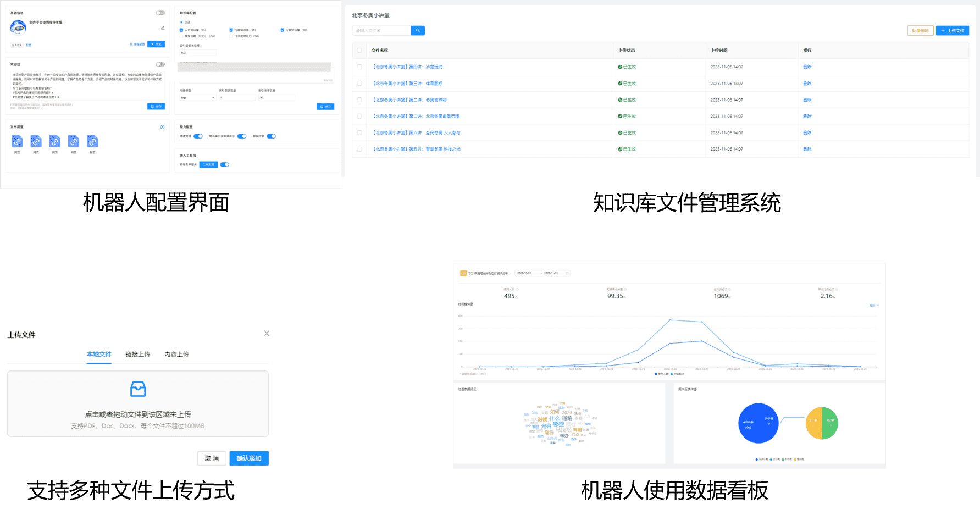Click the file search magnifier icon
Viewport: 980px width, 515px height.
coord(418,31)
